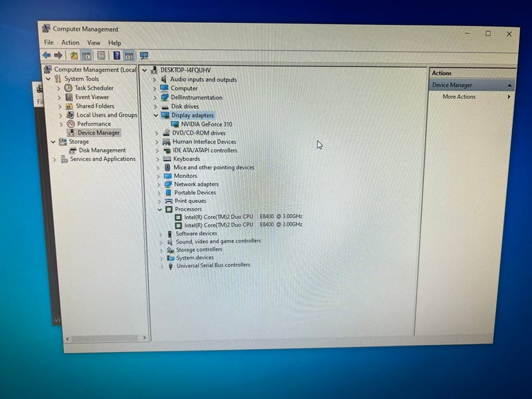The width and height of the screenshot is (532, 399).
Task: Click the Properties toolbar icon
Action: [101, 55]
